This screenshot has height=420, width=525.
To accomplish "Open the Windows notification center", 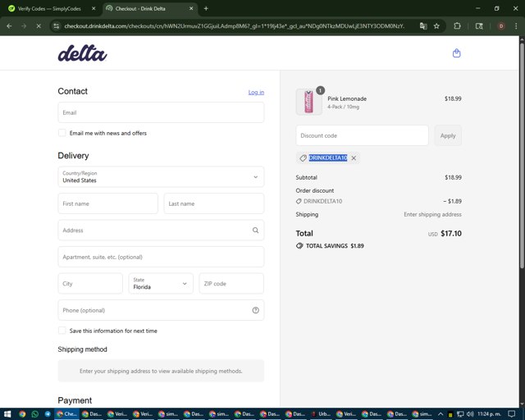I will pyautogui.click(x=511, y=414).
